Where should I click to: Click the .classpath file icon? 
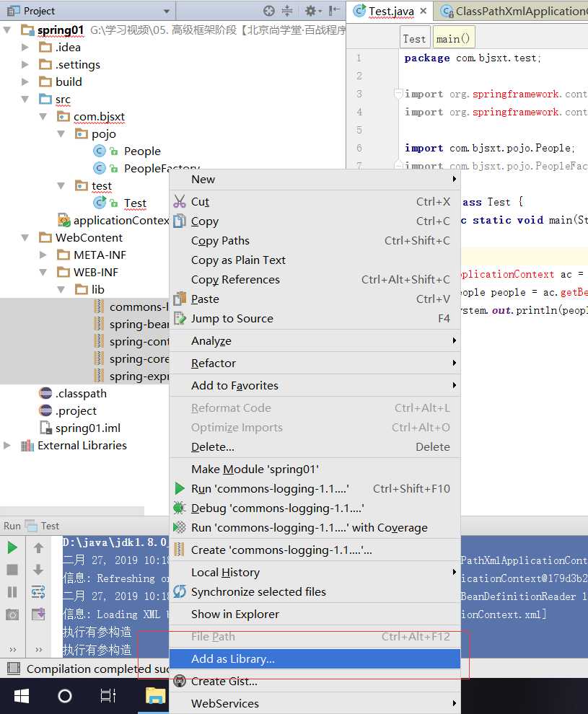click(x=45, y=393)
